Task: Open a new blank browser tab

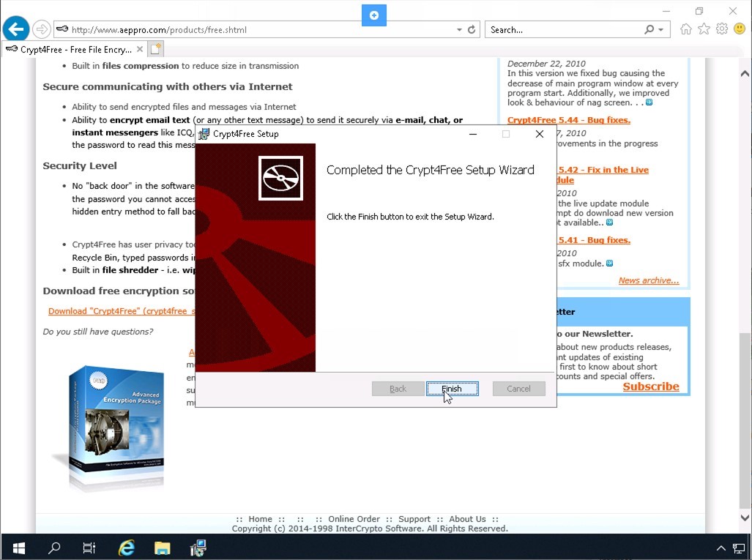Action: tap(155, 50)
